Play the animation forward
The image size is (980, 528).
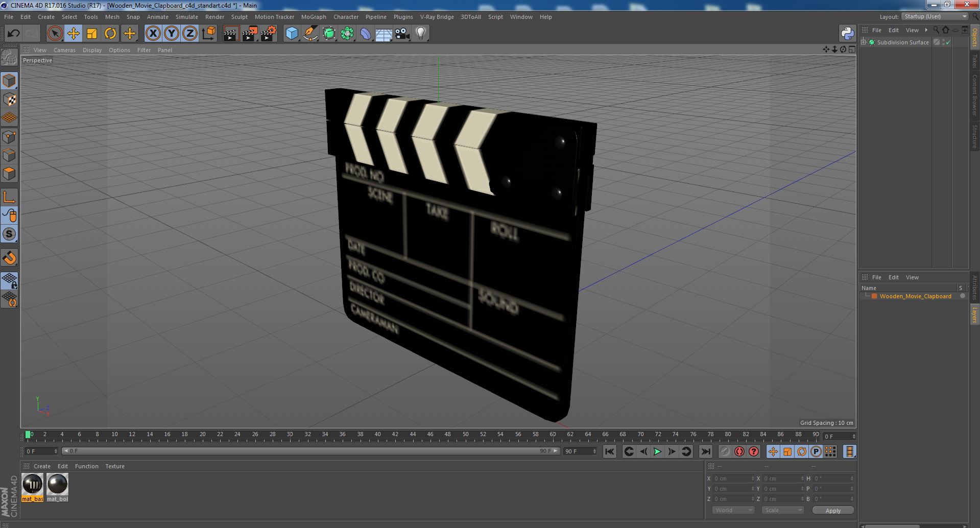pos(657,451)
